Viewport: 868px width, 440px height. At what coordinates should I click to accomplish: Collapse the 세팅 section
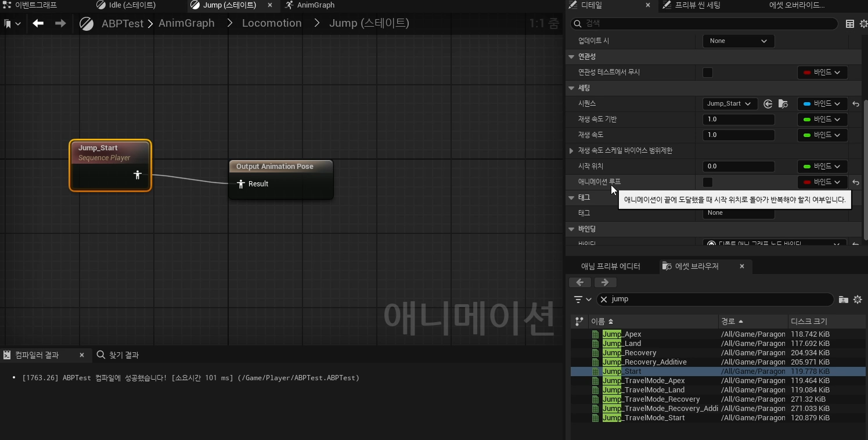coord(572,88)
